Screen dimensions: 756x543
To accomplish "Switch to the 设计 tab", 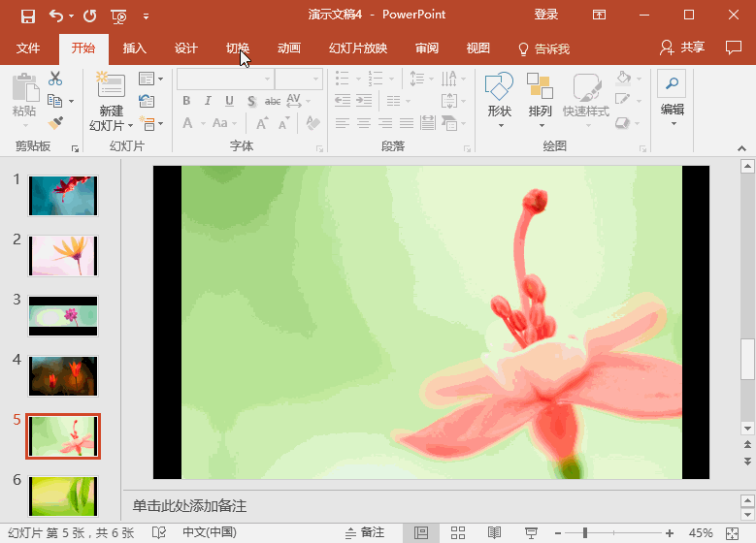I will (186, 48).
